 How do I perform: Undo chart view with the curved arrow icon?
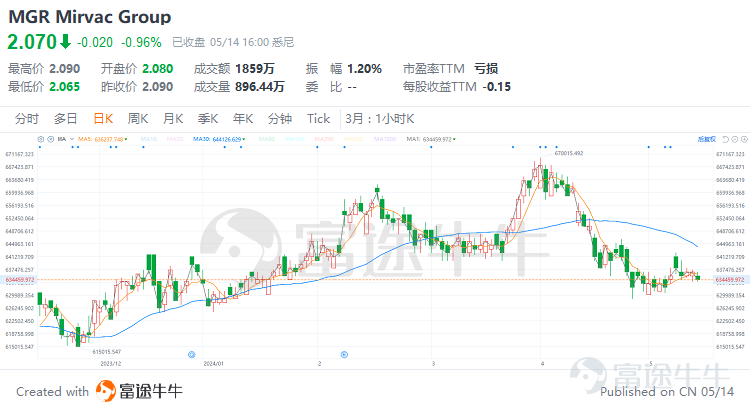726,139
